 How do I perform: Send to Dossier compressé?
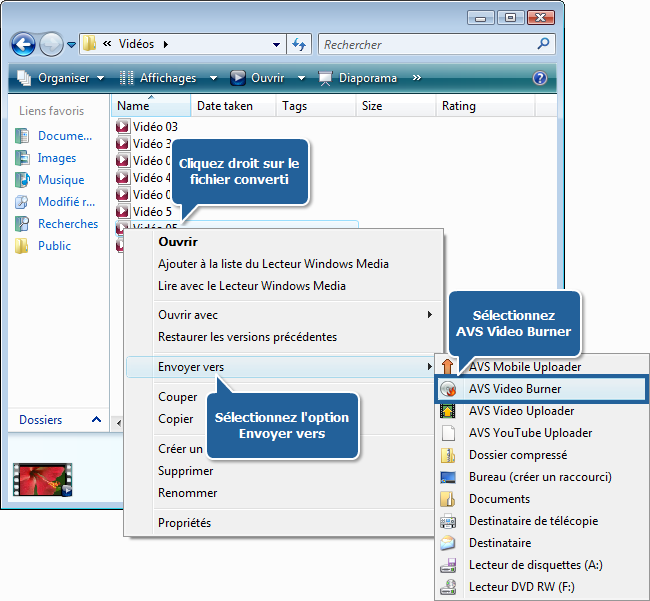(541, 455)
